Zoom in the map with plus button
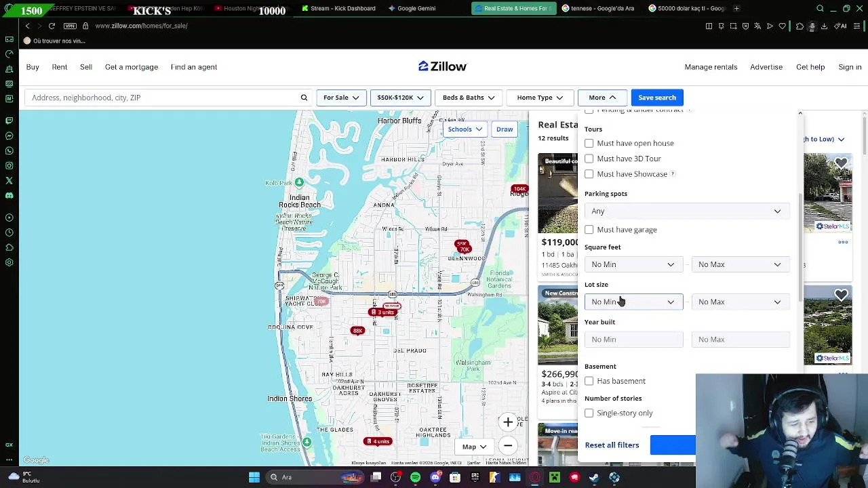The height and width of the screenshot is (488, 868). tap(508, 422)
